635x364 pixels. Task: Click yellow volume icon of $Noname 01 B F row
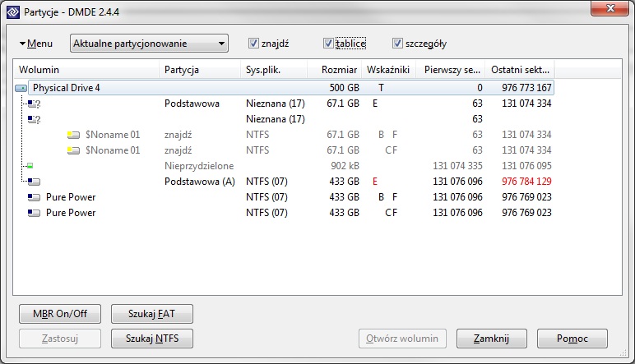coord(73,135)
